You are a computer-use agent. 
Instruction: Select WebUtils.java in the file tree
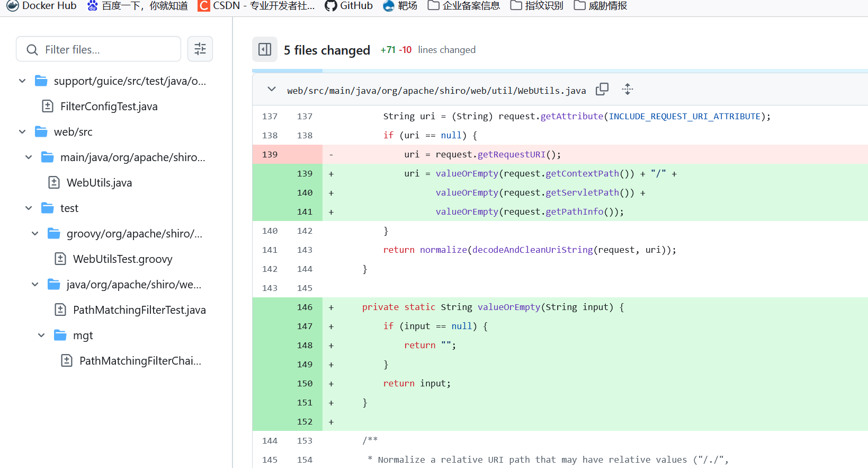click(99, 183)
